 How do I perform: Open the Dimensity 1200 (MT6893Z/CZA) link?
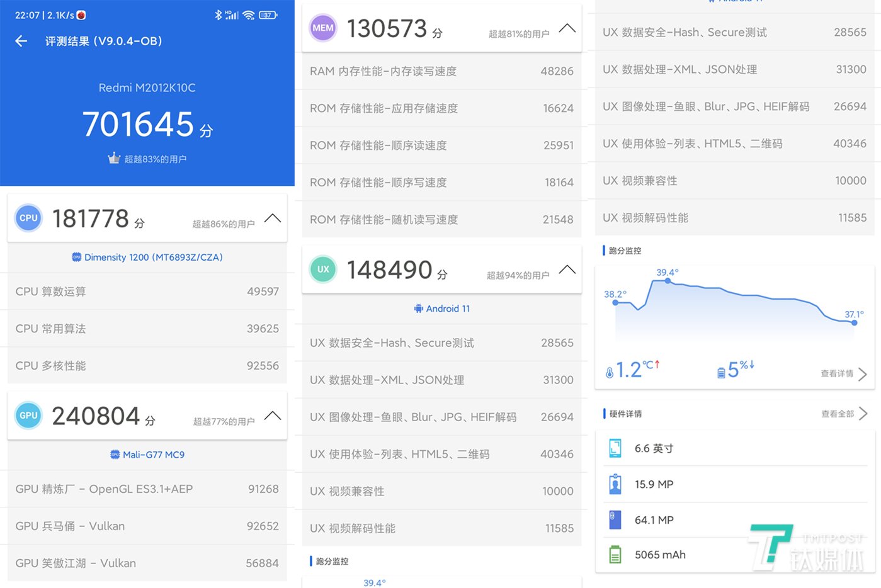pyautogui.click(x=147, y=257)
